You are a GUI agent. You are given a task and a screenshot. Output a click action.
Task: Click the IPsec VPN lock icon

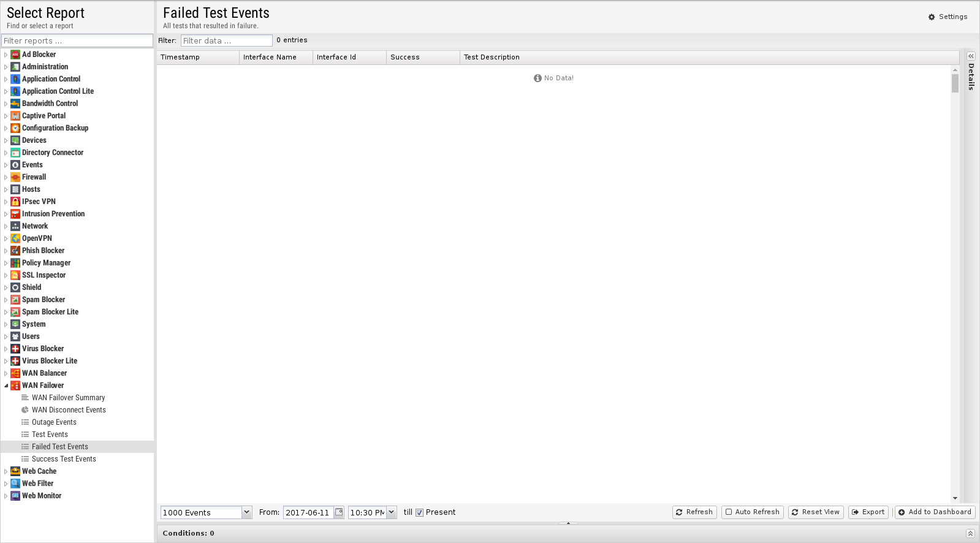[15, 202]
